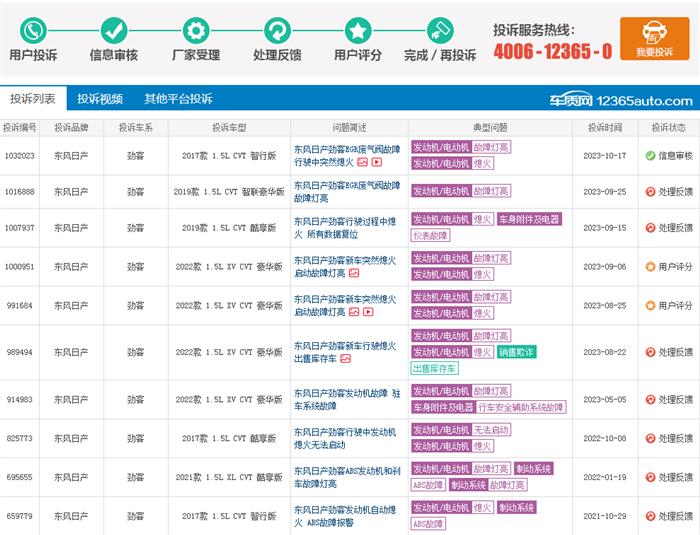Viewport: 700px width, 535px height.
Task: Open complaint 东风日产劲客EGR废气阀故障 故障灯亮
Action: point(347,192)
